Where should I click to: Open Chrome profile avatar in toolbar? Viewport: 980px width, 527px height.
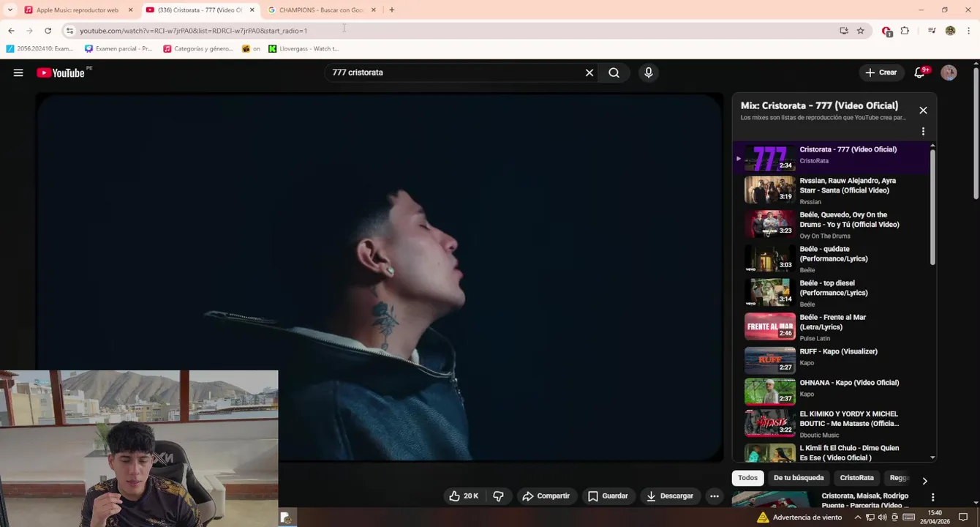tap(950, 31)
